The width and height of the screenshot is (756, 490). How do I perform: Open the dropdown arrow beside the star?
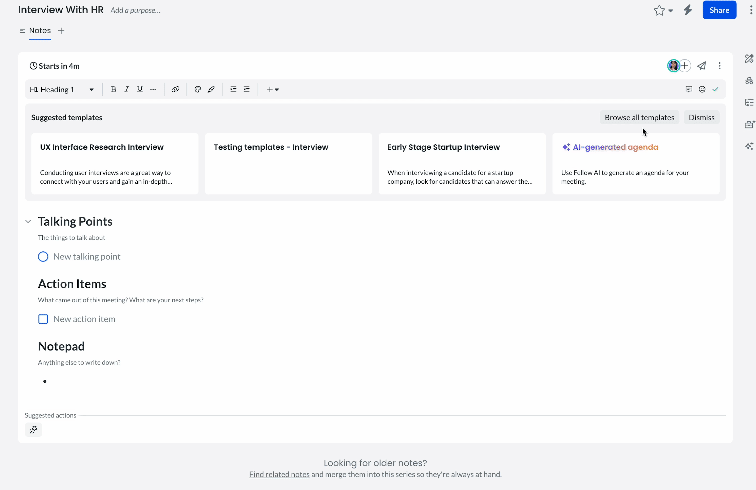(670, 11)
